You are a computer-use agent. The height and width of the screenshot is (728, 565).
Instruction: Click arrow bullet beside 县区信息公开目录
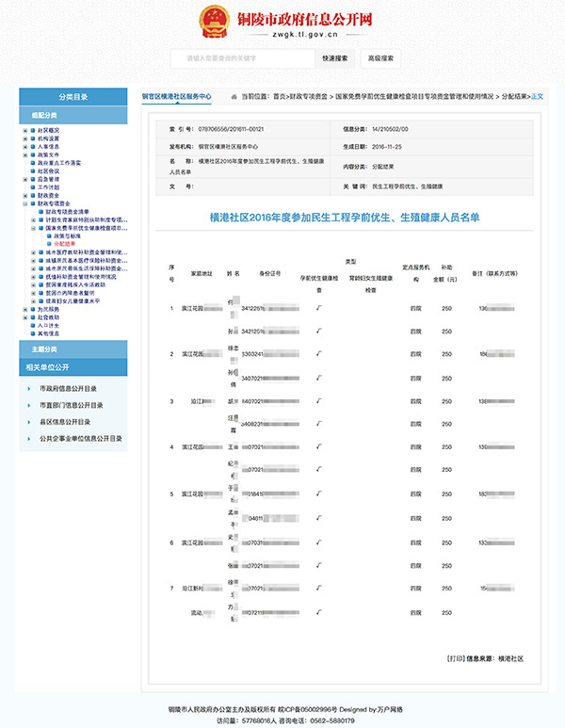29,422
